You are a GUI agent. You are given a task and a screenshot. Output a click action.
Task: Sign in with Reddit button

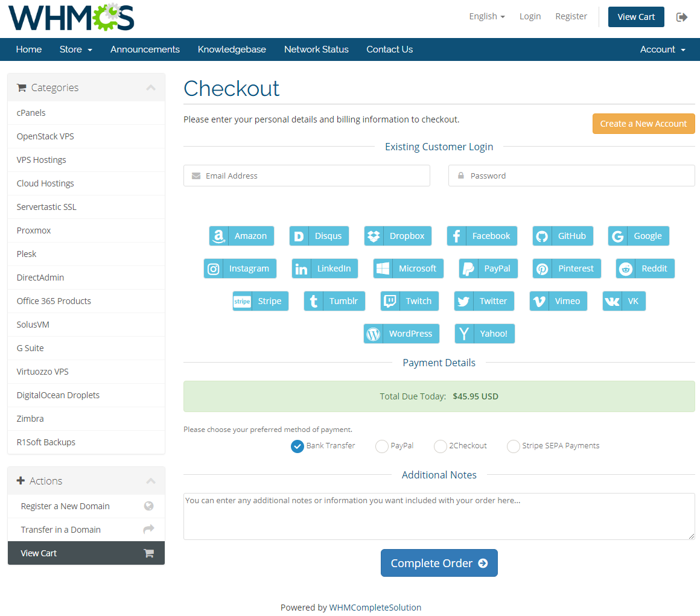point(645,268)
